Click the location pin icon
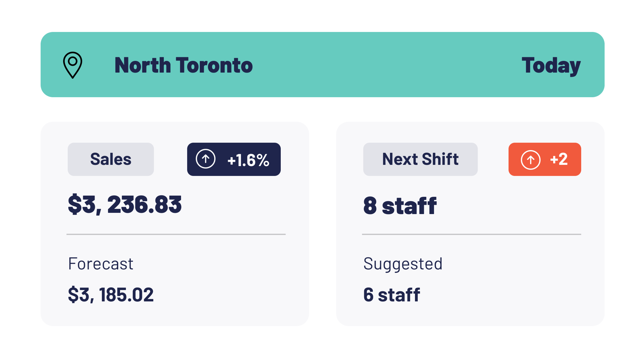Viewport: 644px width, 358px height. (x=72, y=65)
